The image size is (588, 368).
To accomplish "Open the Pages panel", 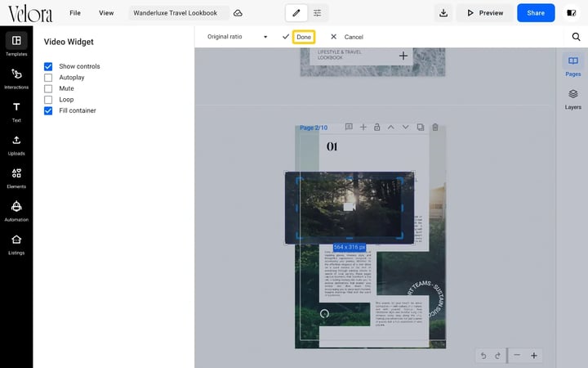I will (x=572, y=65).
